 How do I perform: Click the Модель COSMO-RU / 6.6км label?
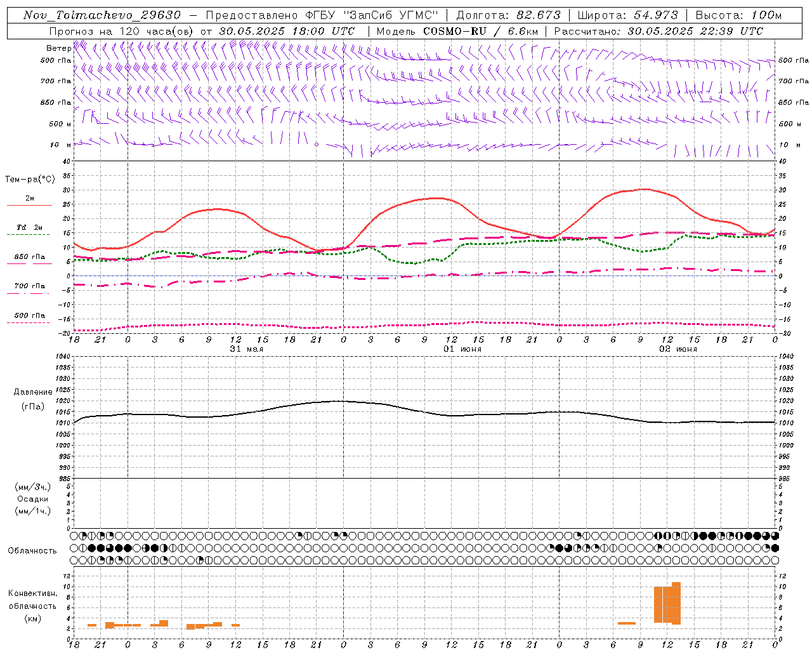[x=457, y=31]
